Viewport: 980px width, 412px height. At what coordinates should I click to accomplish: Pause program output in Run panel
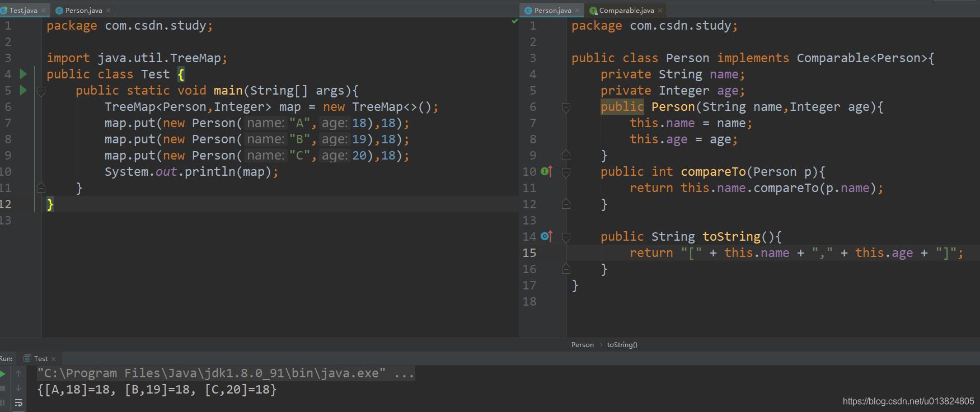pos(3,402)
